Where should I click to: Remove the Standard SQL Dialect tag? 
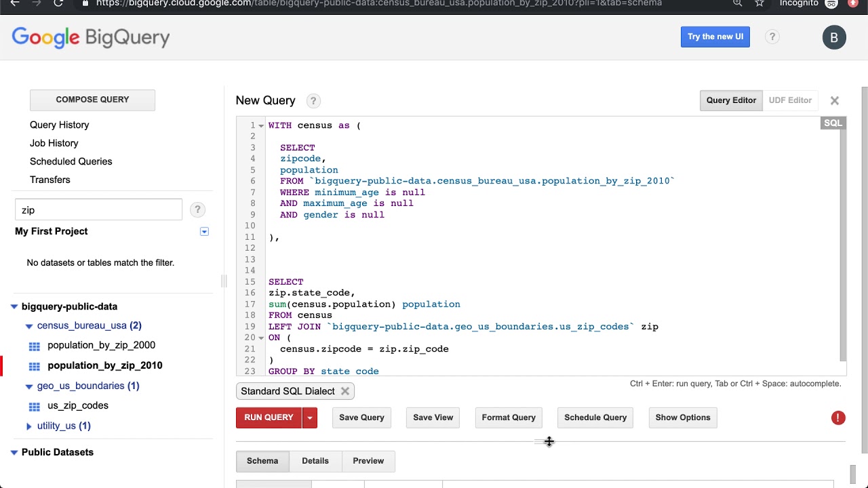pyautogui.click(x=345, y=391)
